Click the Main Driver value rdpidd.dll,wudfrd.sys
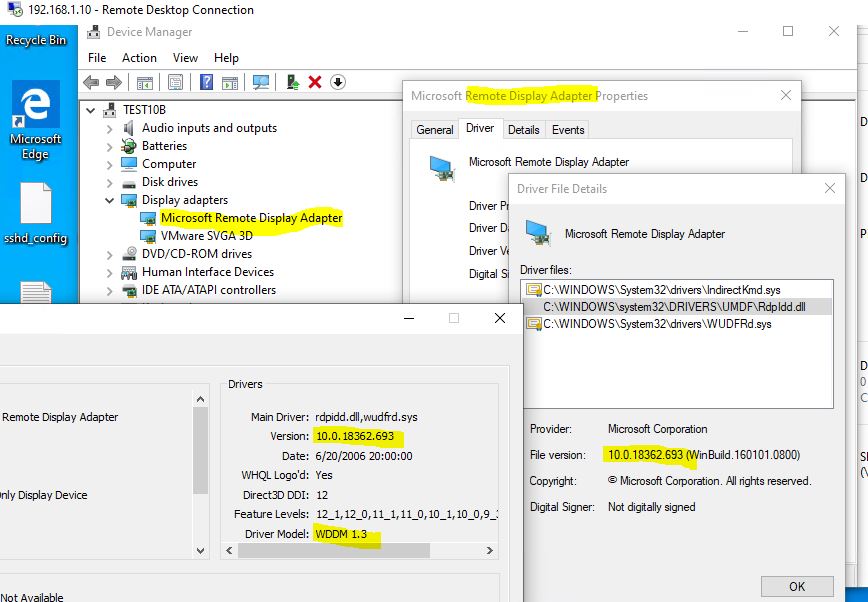The image size is (868, 602). pyautogui.click(x=366, y=417)
